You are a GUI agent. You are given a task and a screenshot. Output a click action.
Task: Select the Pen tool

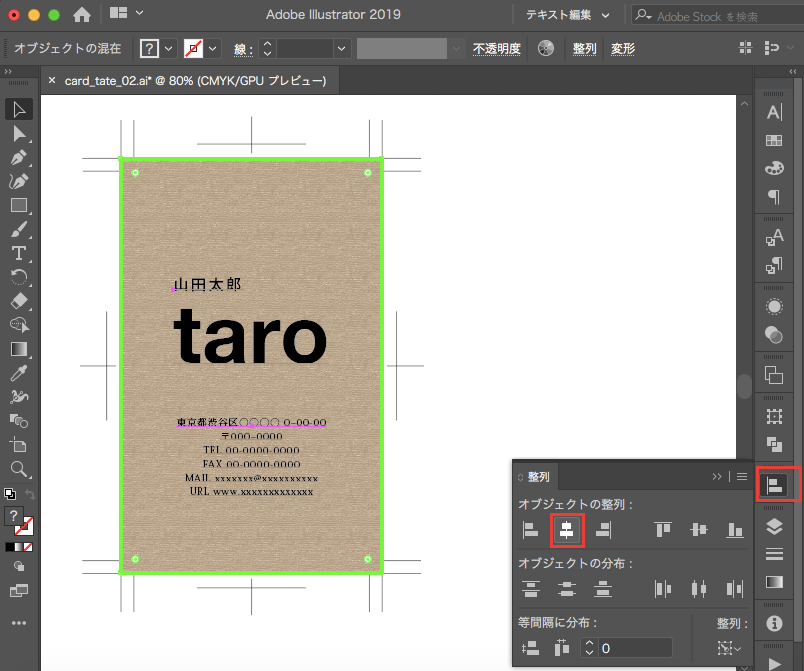point(18,158)
